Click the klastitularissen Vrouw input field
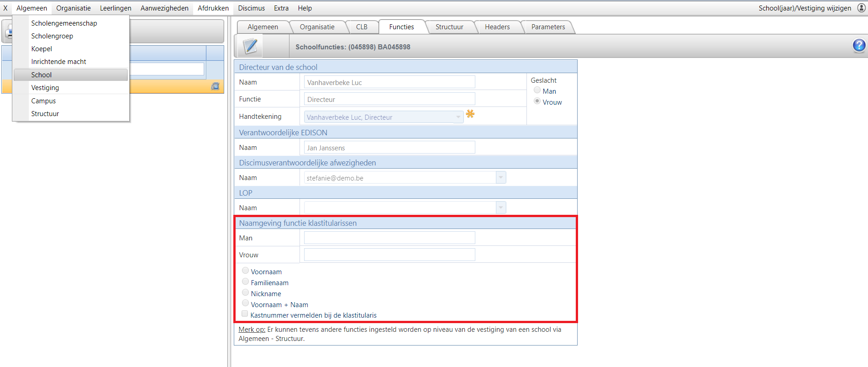868x367 pixels. (x=389, y=255)
